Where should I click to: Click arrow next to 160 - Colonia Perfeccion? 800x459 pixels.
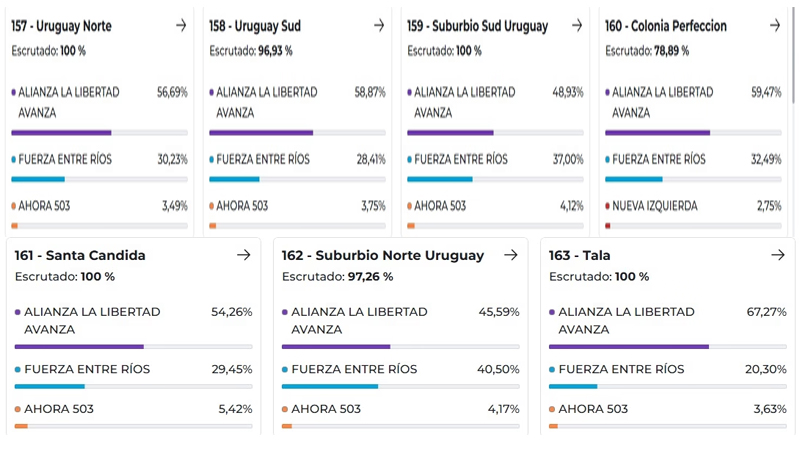(x=775, y=26)
